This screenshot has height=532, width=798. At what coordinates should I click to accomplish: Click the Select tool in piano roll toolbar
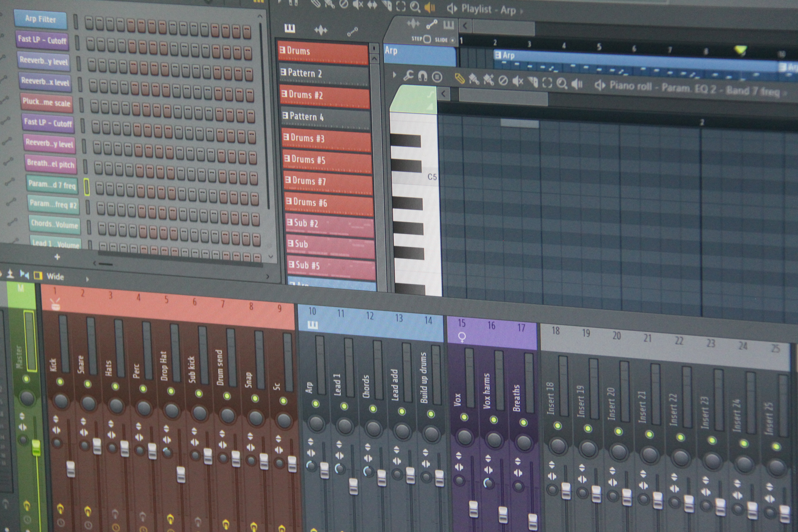pos(547,82)
